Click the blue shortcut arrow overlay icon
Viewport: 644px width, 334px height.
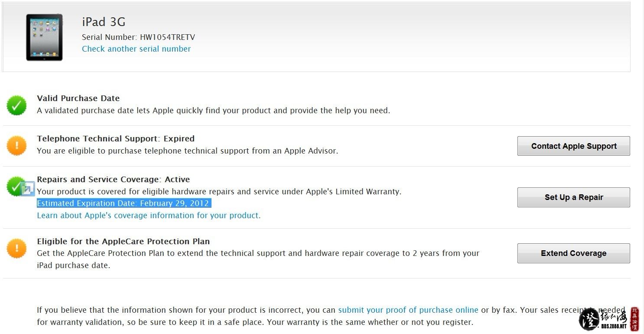pyautogui.click(x=28, y=189)
